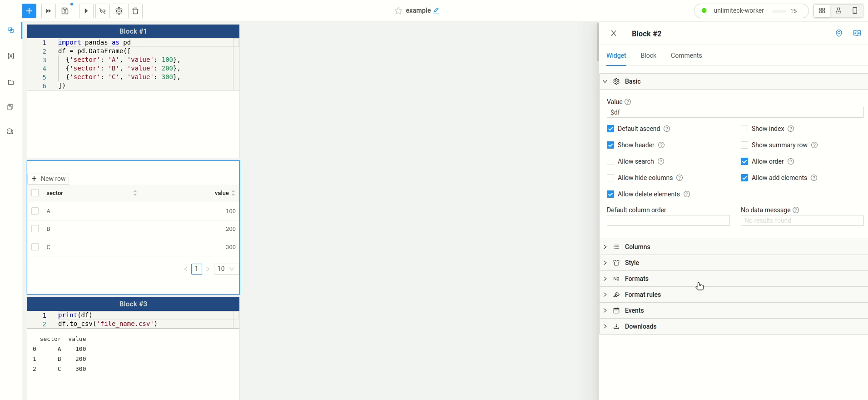
Task: Switch to the Widget tab
Action: (x=616, y=55)
